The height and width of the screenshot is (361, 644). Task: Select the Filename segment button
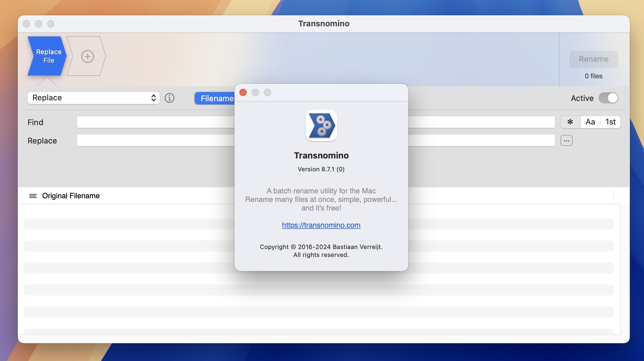pyautogui.click(x=215, y=99)
